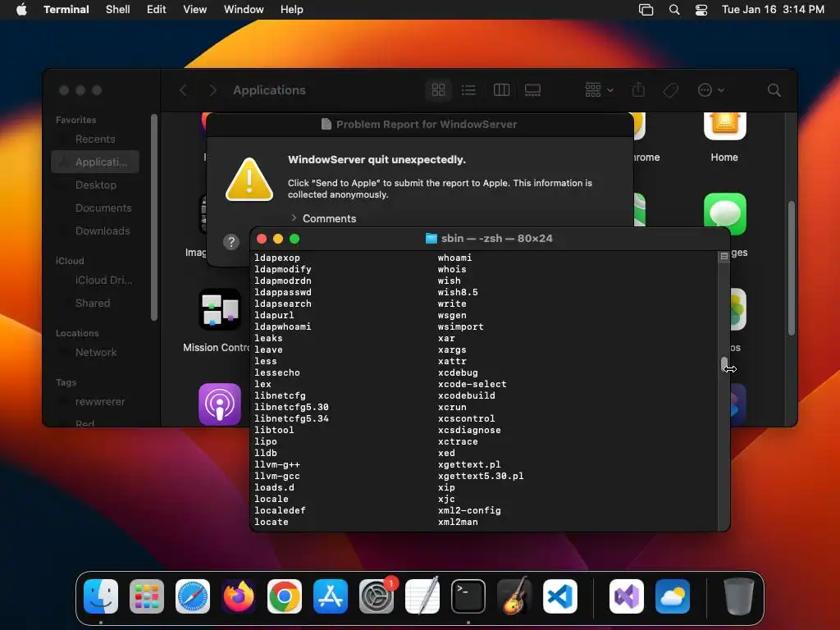Image resolution: width=840 pixels, height=630 pixels.
Task: Open the Apple menu
Action: click(x=21, y=9)
